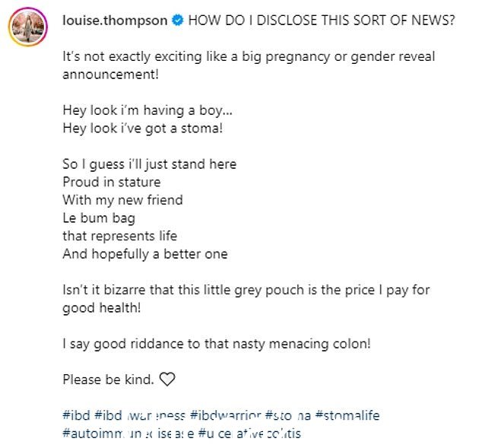482x448 pixels.
Task: Open the #autoimmunedisease hashtag link
Action: 128,434
